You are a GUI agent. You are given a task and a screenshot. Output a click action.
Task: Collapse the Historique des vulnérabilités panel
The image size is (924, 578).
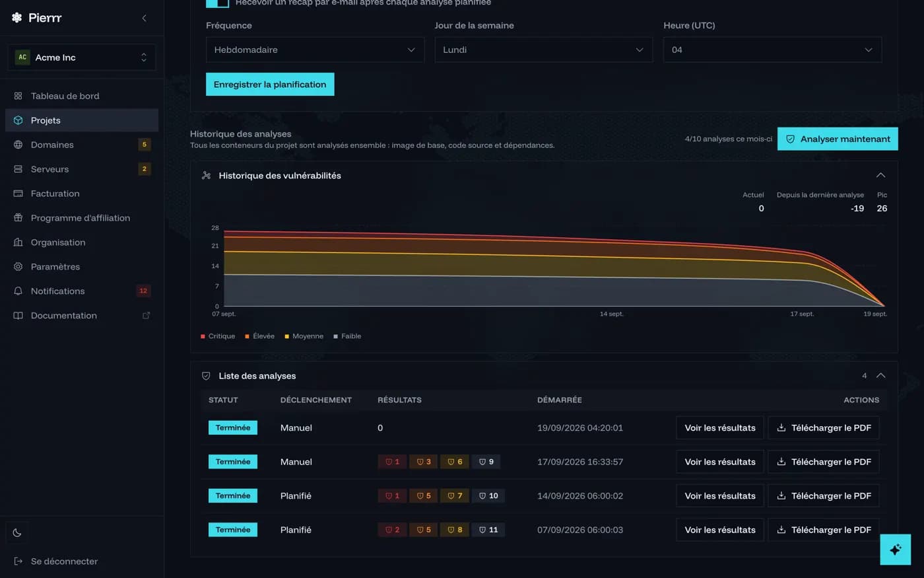(880, 176)
